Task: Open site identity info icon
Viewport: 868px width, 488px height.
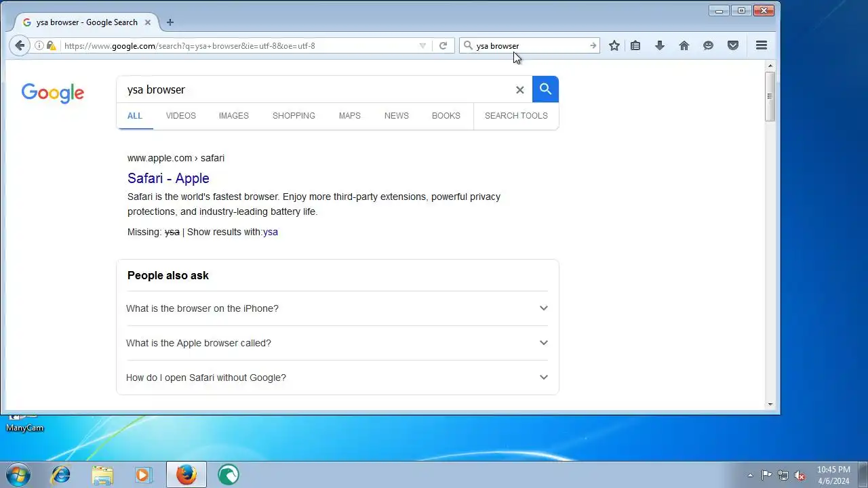Action: pos(39,45)
